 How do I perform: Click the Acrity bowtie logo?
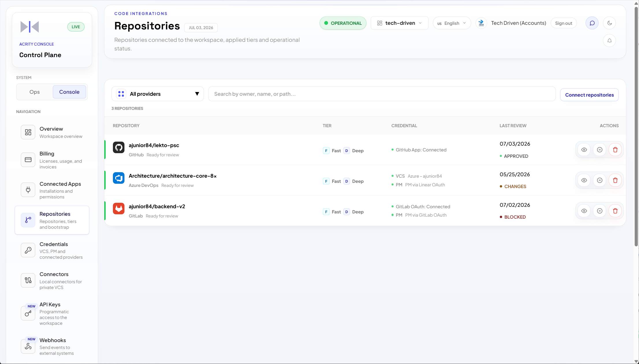[29, 27]
